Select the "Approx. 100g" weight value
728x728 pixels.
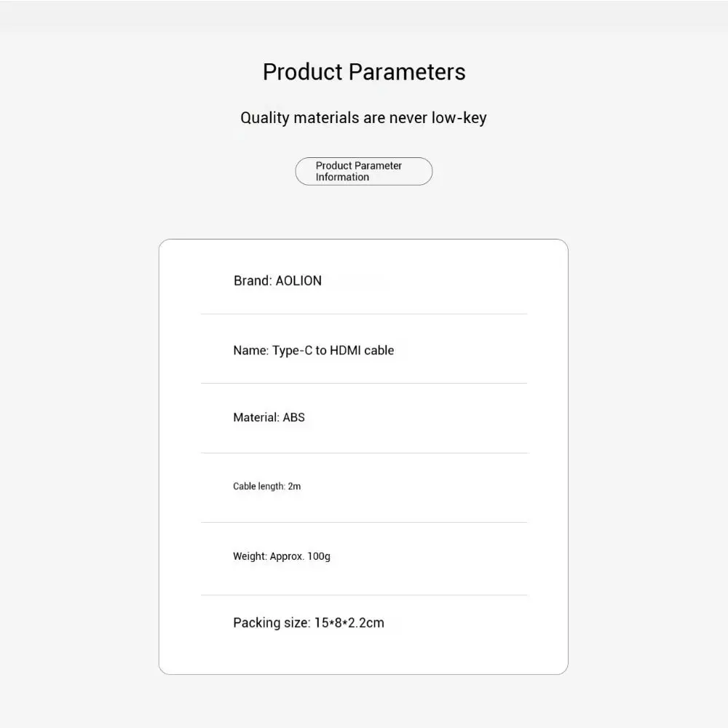(300, 557)
